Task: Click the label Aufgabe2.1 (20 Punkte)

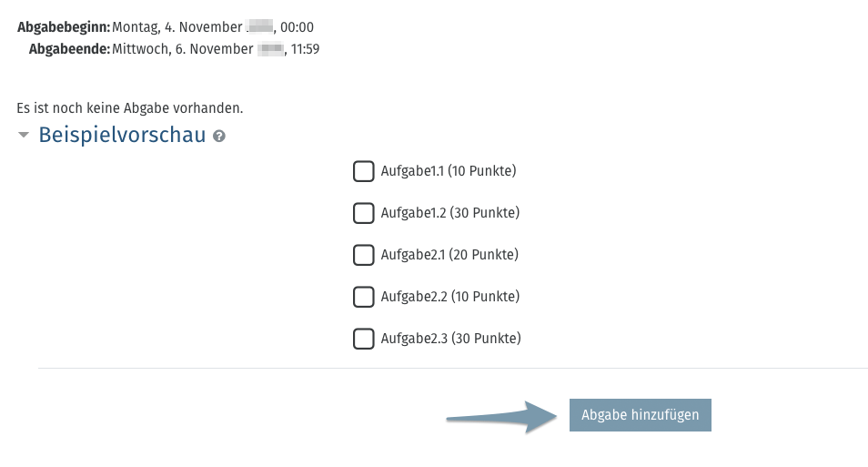Action: [x=449, y=255]
